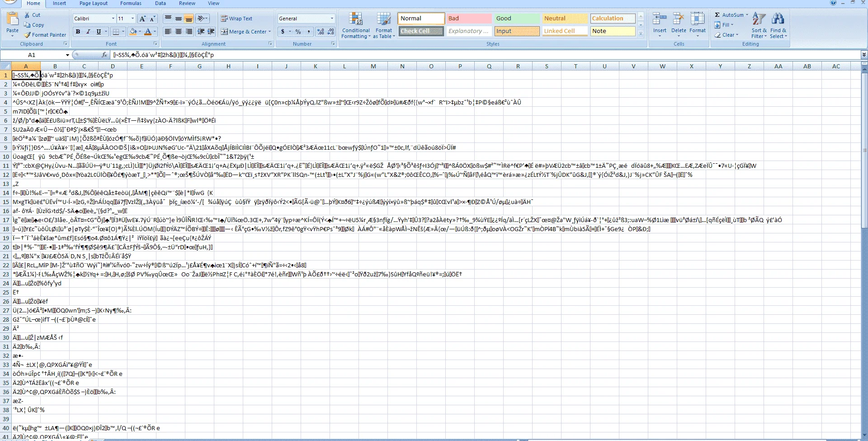Open Excel Help question mark
The height and width of the screenshot is (441, 868).
[833, 3]
